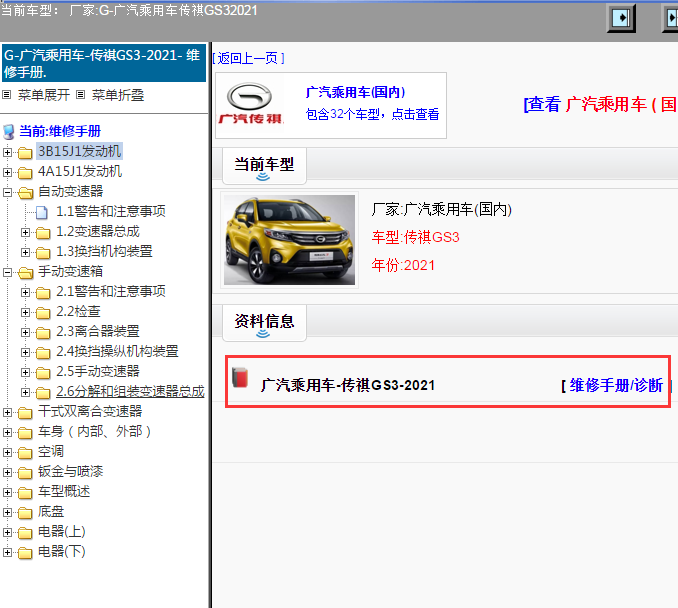Screen dimensions: 678x608
Task: Click the 1.2变速器总成 folder icon
Action: [x=43, y=233]
